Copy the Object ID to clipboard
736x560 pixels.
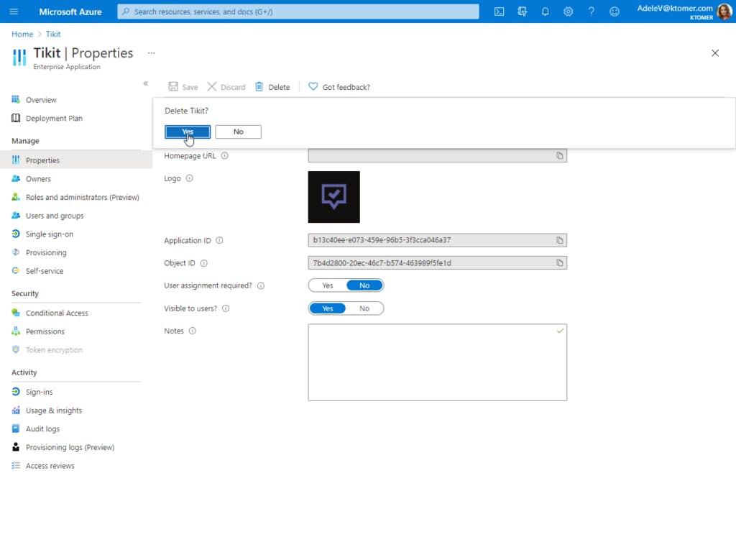click(x=560, y=263)
